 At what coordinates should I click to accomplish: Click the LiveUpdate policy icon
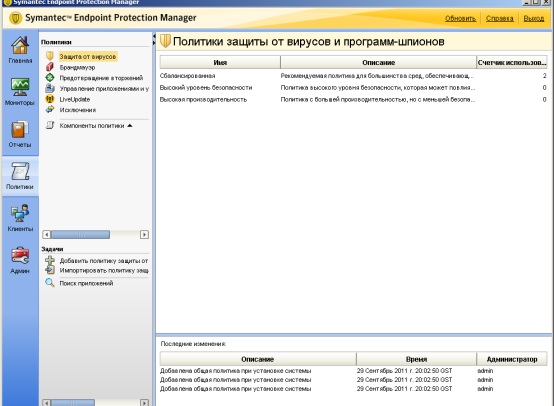point(50,99)
